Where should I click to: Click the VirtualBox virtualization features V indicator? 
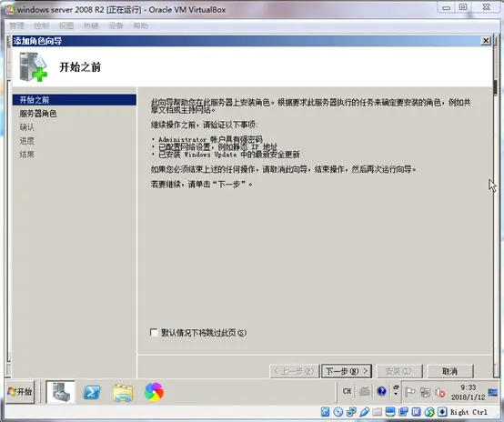417,412
